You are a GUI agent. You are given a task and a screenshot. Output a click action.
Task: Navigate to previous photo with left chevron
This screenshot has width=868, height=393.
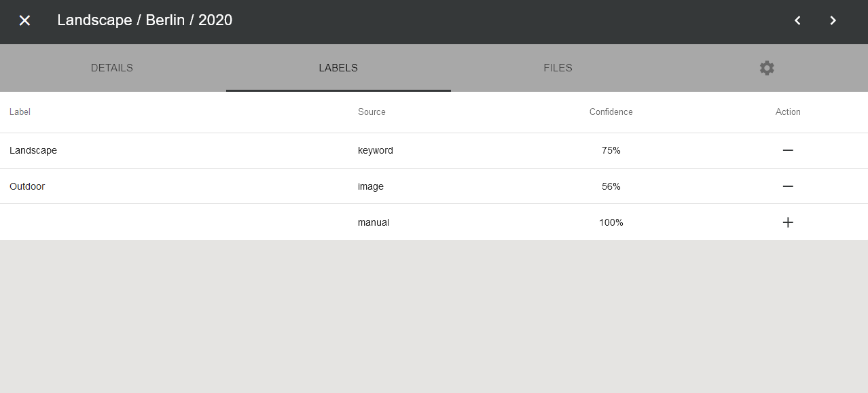797,20
